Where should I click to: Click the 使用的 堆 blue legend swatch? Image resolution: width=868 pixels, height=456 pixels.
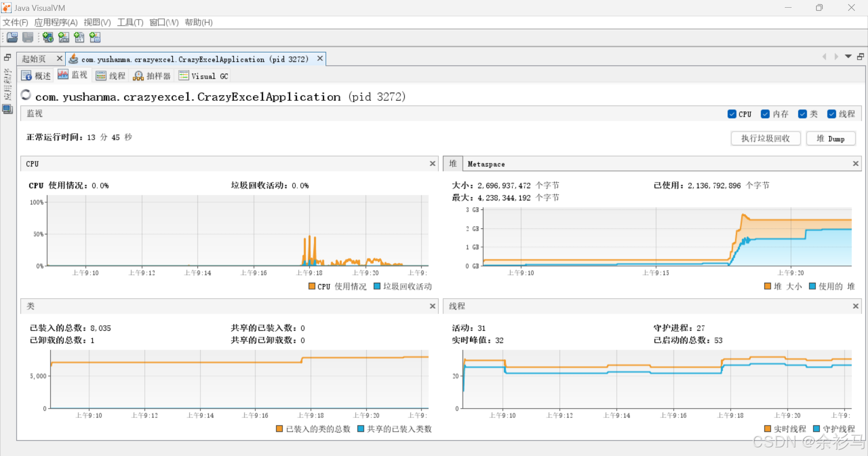click(812, 286)
